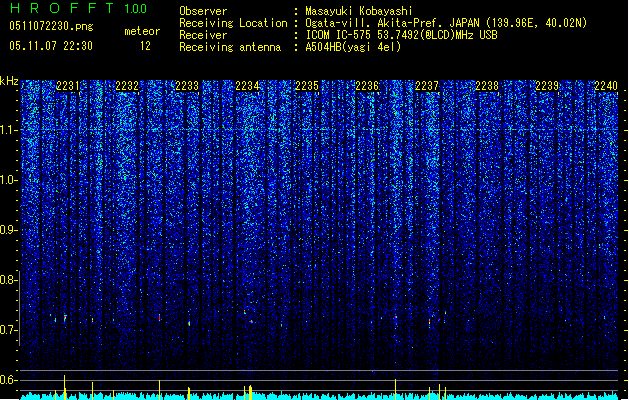The image size is (629, 400).
Task: Click receiver text ICOM IC-575 53.7492 MHz USB
Action: (401, 35)
